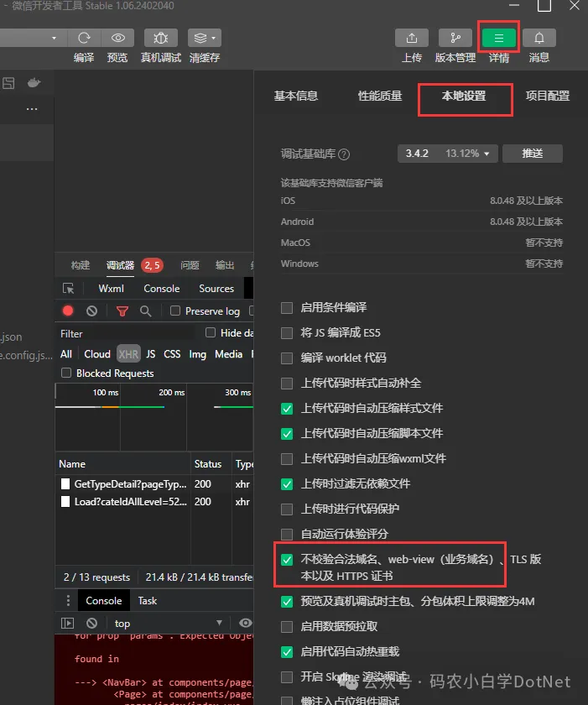Toggle the console sidebar icon
The image size is (588, 705).
[67, 623]
